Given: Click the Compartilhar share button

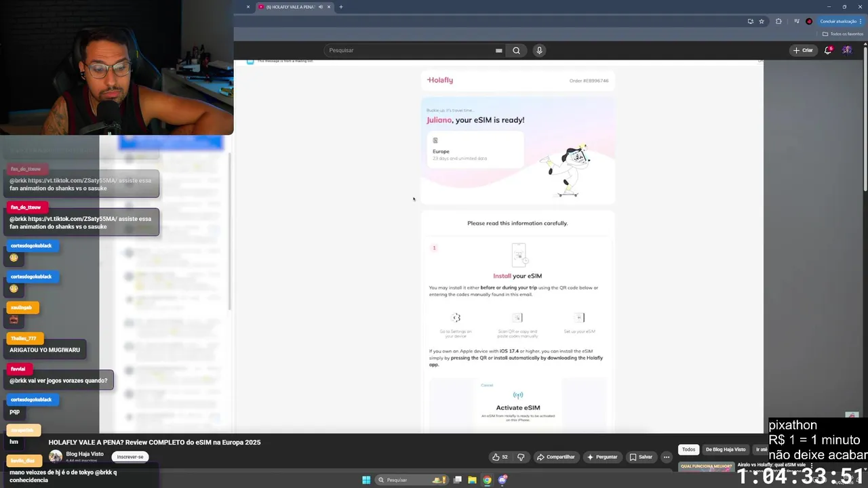Looking at the screenshot, I should point(556,457).
